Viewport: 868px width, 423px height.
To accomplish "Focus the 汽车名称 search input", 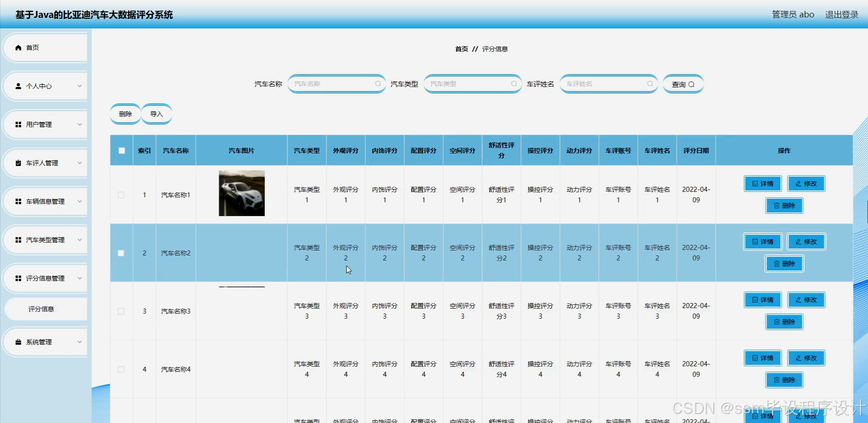I will (x=337, y=84).
